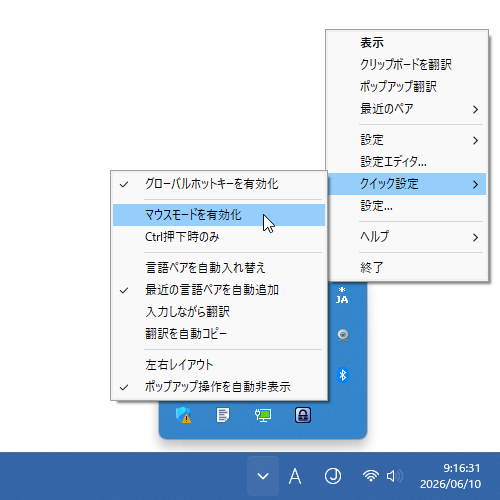Open the speaker volume icon
This screenshot has height=500, width=500.
pos(394,476)
